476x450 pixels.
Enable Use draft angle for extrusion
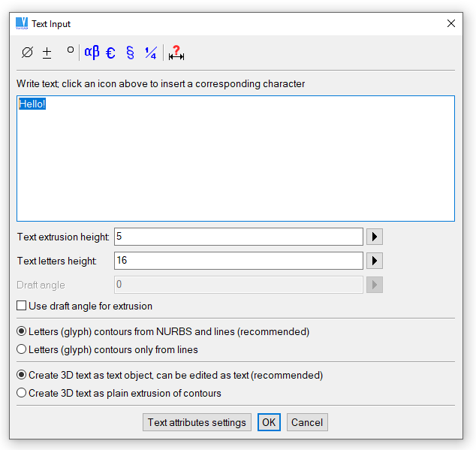(x=22, y=306)
